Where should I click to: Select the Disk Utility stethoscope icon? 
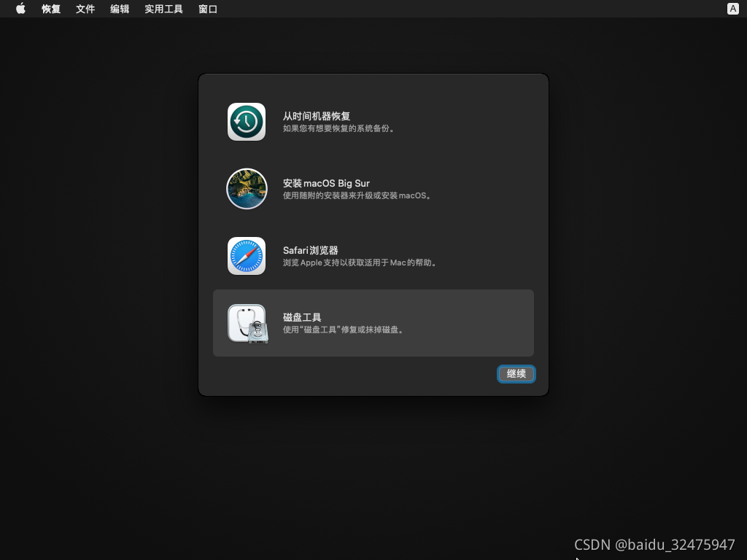pos(247,323)
